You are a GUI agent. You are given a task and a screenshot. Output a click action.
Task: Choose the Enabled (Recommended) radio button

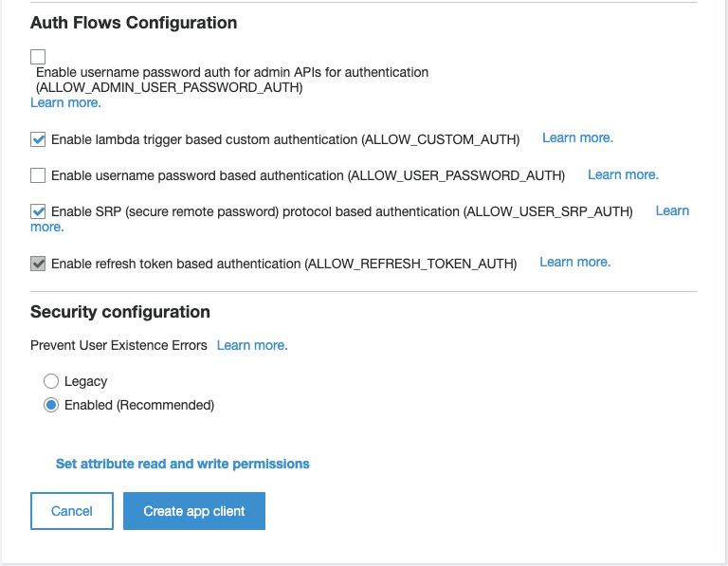click(51, 405)
